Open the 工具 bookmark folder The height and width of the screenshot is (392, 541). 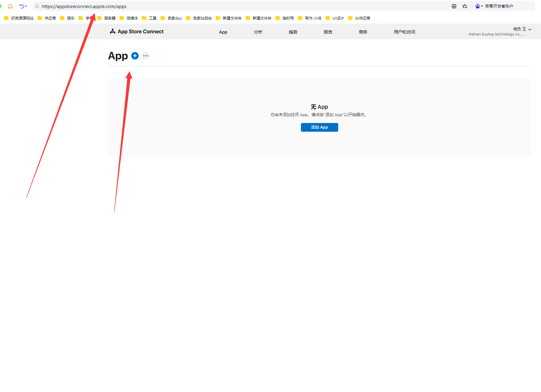click(x=149, y=18)
